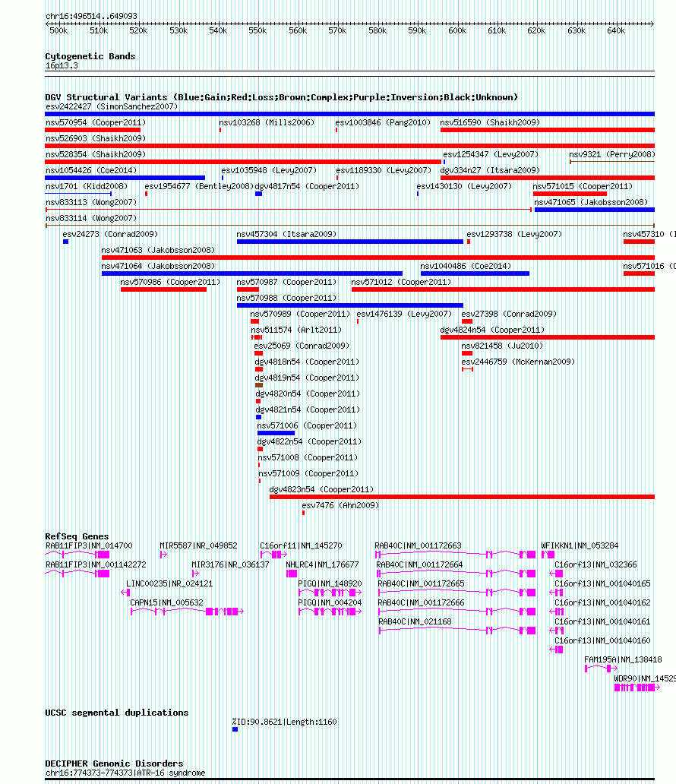676x784 pixels.
Task: Click esv1035948 (Levy2007) label
Action: click(x=269, y=170)
